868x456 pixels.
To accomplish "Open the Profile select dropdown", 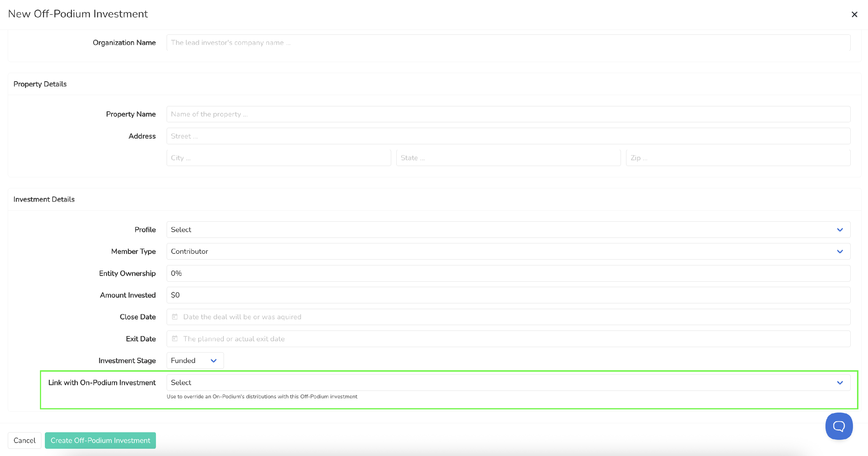I will pyautogui.click(x=472, y=230).
